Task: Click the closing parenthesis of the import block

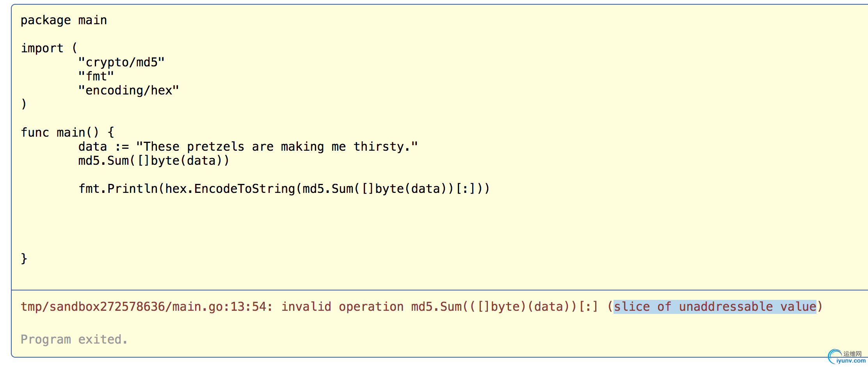Action: pyautogui.click(x=24, y=104)
